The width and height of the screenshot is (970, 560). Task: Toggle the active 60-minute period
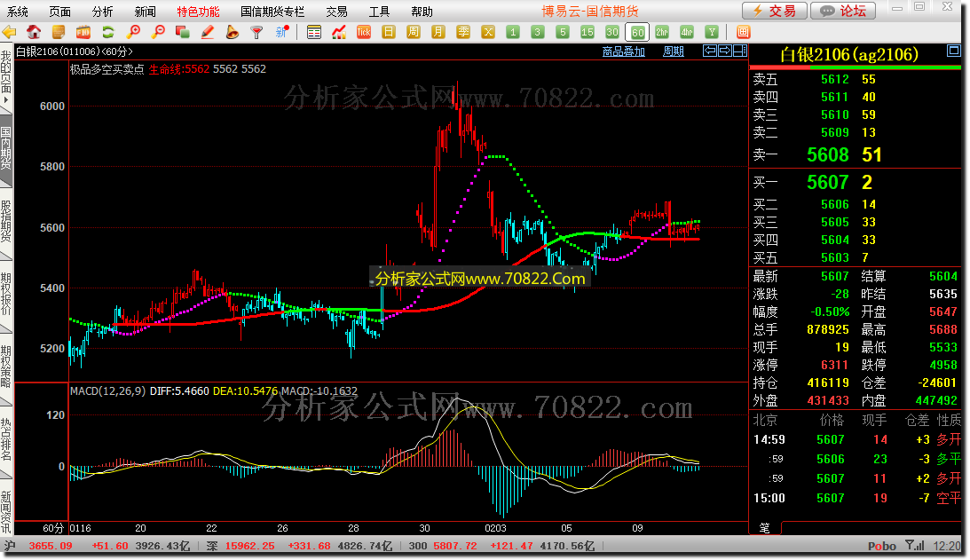(x=637, y=32)
